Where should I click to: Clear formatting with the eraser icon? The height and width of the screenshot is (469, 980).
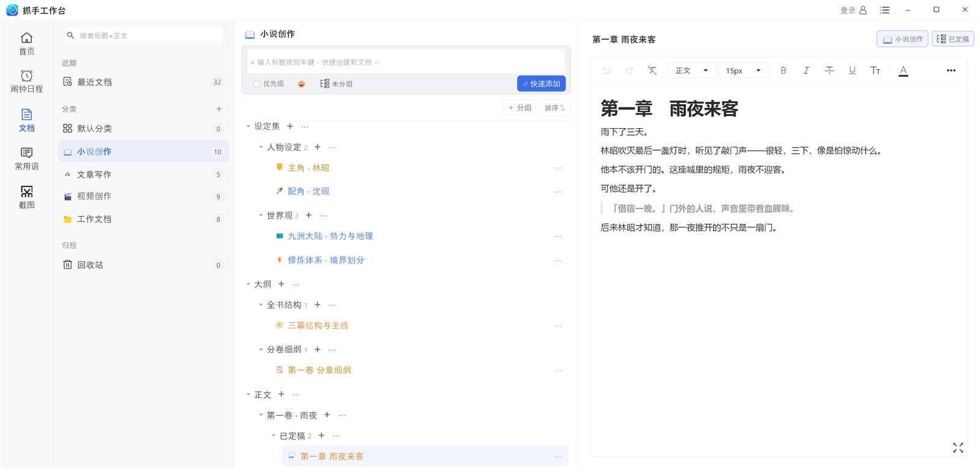pos(652,71)
